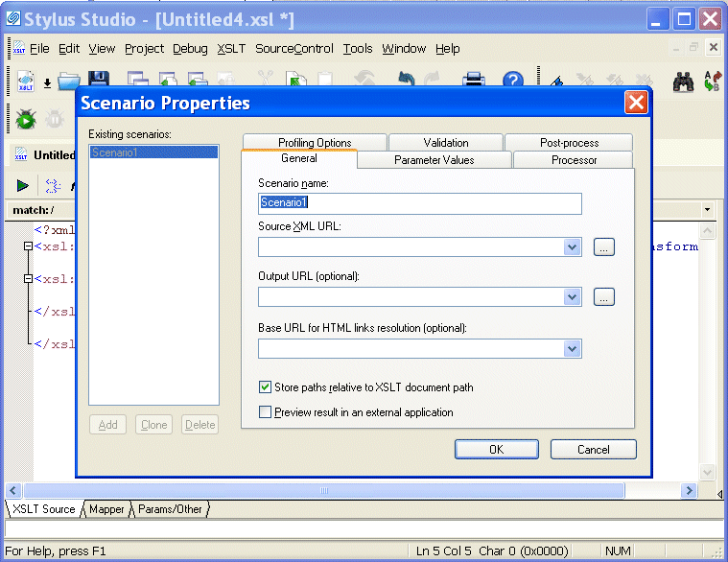Switch to the Mapper tab
Viewport: 728px width, 562px height.
[106, 509]
